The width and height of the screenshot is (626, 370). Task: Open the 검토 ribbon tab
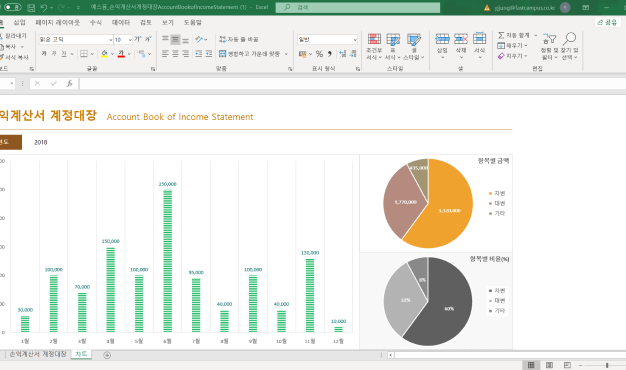tap(146, 22)
